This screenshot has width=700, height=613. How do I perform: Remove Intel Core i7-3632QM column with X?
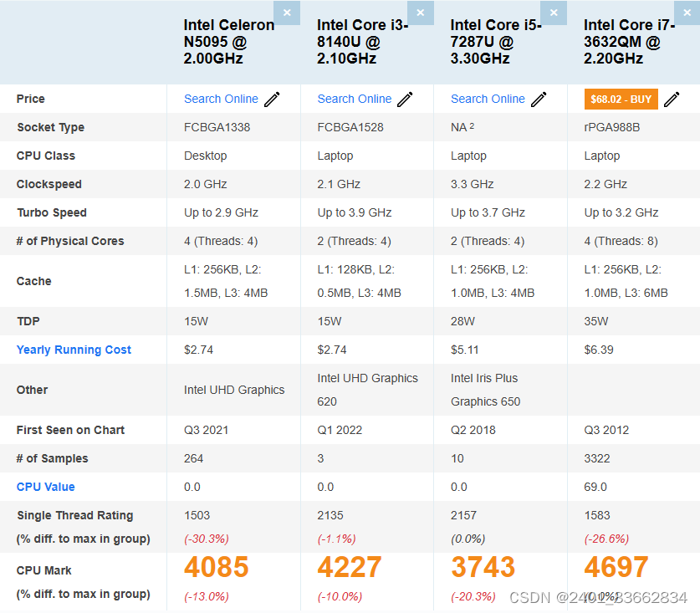(687, 13)
